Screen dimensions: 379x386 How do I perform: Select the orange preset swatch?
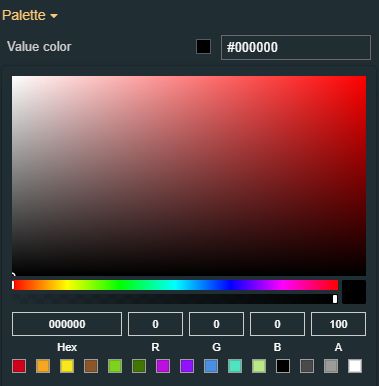43,366
